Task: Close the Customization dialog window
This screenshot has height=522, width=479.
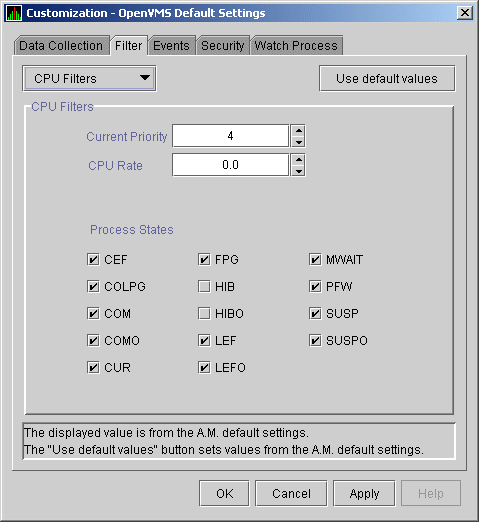Action: (465, 13)
